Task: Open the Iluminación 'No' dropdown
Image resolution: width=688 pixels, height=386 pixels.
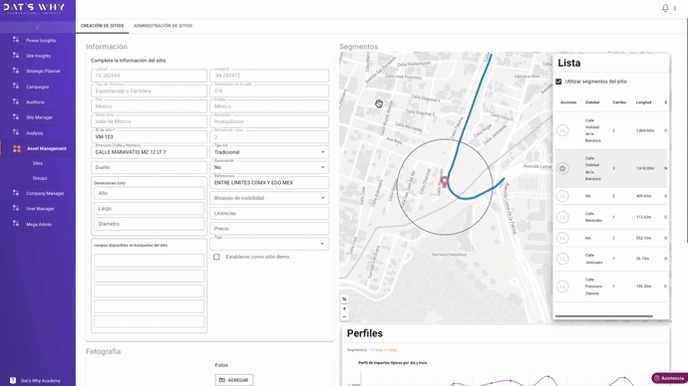Action: pyautogui.click(x=269, y=167)
